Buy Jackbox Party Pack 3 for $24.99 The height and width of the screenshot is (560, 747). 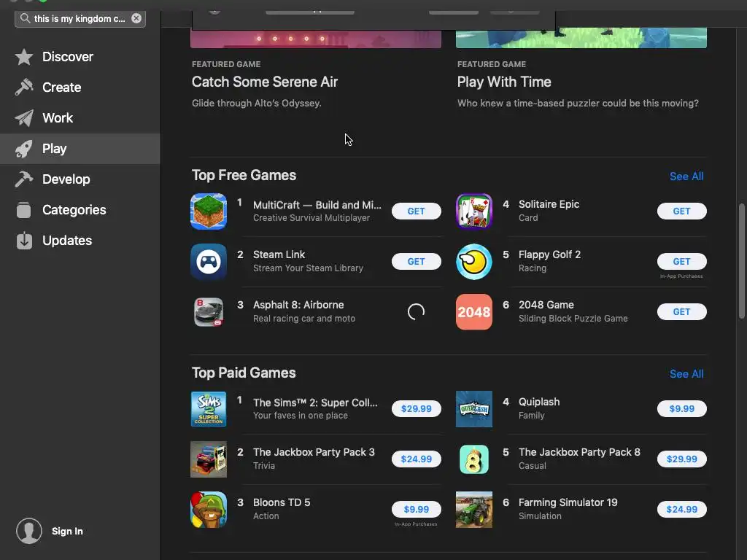pyautogui.click(x=417, y=459)
